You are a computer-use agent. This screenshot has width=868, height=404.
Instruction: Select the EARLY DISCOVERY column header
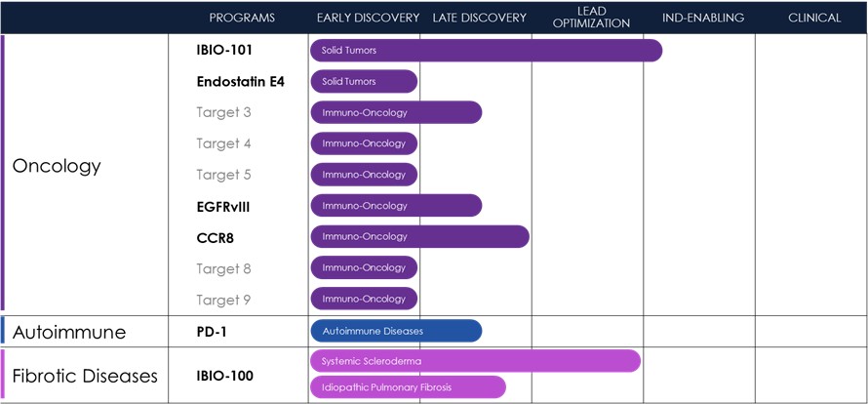point(368,18)
